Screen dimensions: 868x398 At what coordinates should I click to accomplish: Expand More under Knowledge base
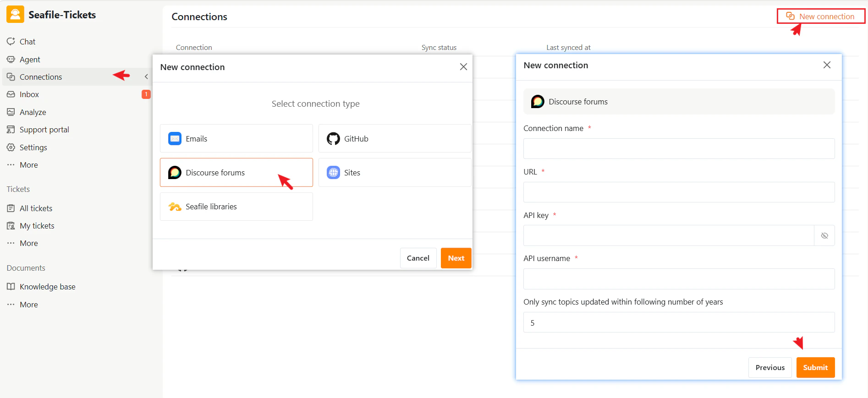[x=28, y=305]
